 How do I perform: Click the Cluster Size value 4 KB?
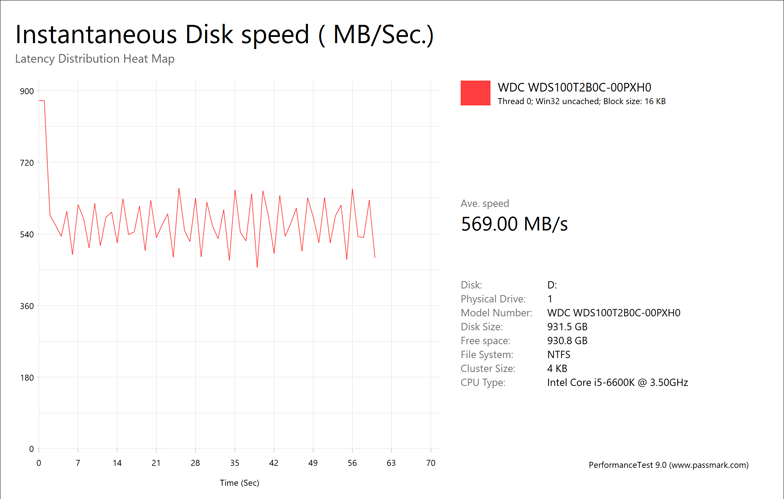click(558, 369)
